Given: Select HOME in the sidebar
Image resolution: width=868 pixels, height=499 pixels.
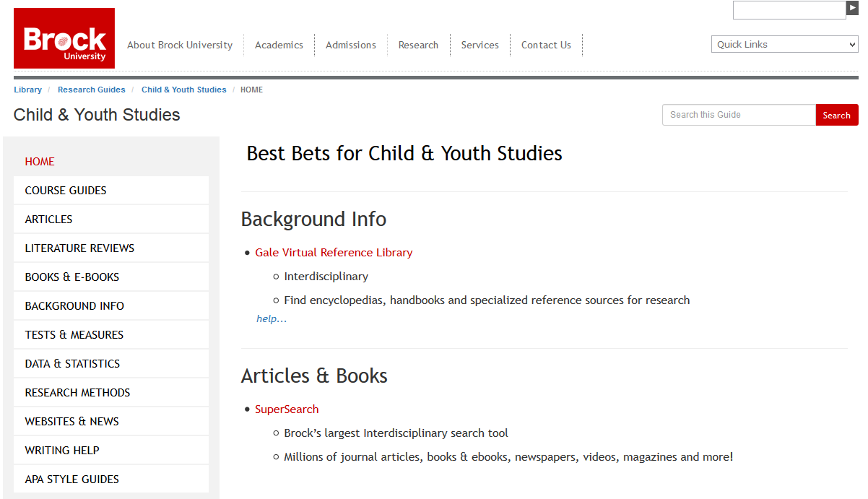Looking at the screenshot, I should [x=111, y=162].
